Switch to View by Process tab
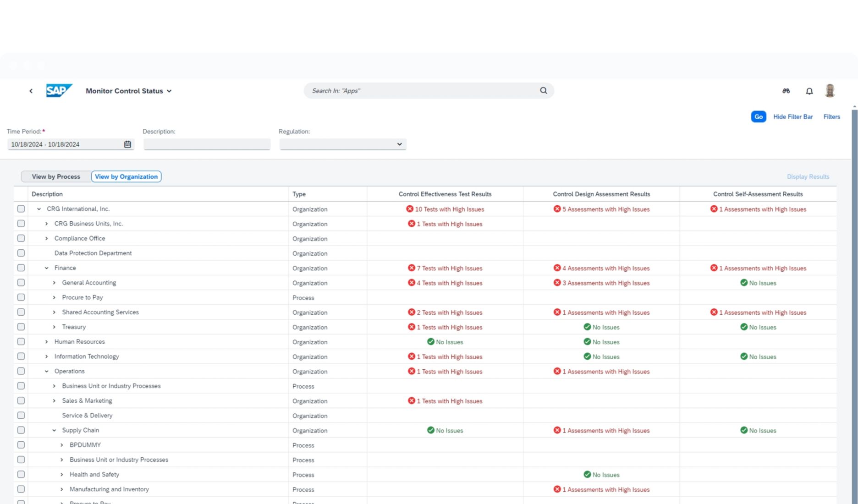This screenshot has width=858, height=504. (x=56, y=176)
